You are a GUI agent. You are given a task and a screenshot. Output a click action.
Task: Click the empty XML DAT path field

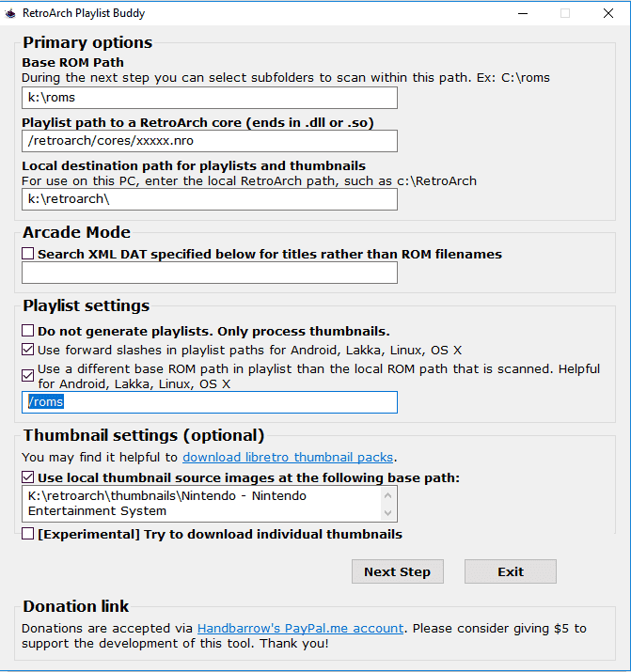210,273
